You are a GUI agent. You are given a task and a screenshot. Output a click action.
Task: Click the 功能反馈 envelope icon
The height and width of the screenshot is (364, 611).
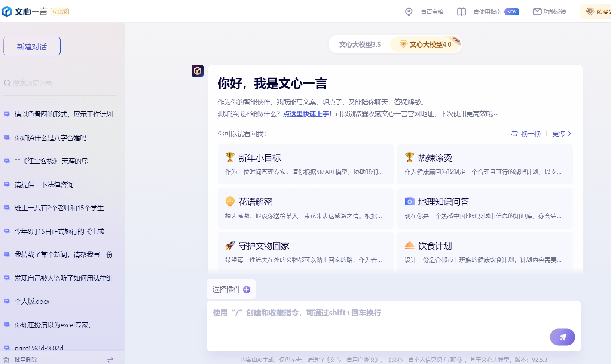pyautogui.click(x=537, y=12)
